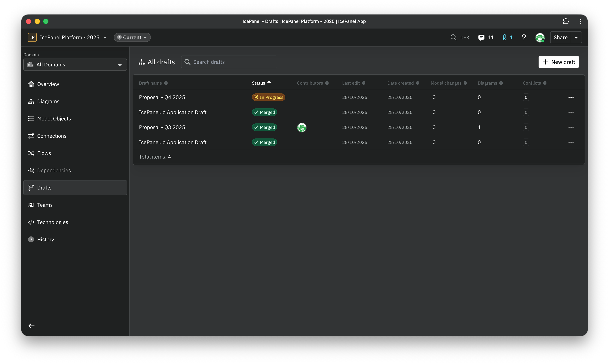Open the browser extensions puzzle icon
The height and width of the screenshot is (364, 609).
(x=566, y=21)
